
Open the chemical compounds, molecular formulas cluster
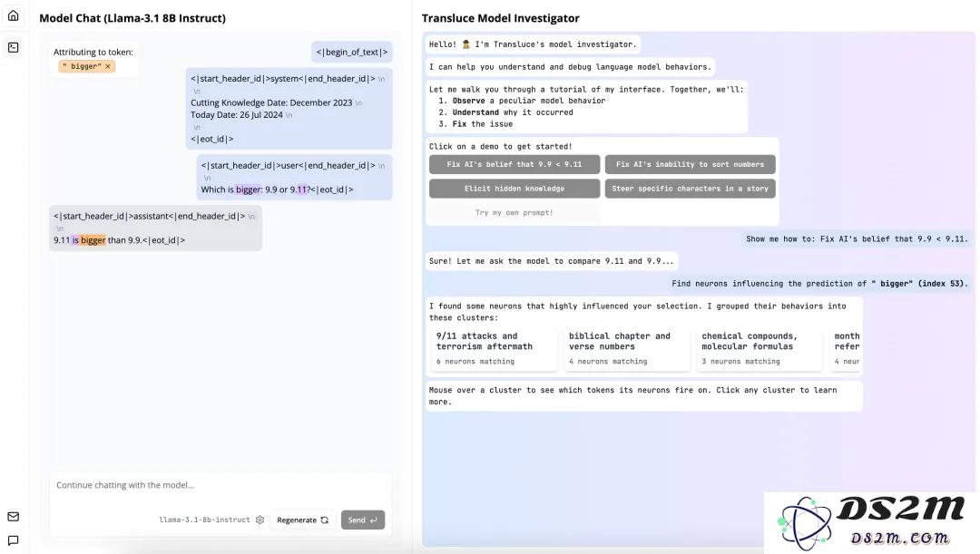coord(759,349)
